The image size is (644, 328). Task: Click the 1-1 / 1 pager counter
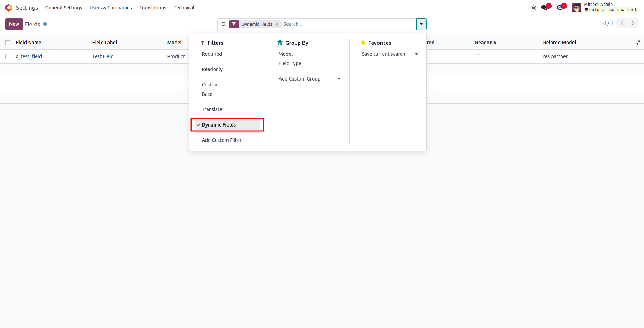point(606,23)
